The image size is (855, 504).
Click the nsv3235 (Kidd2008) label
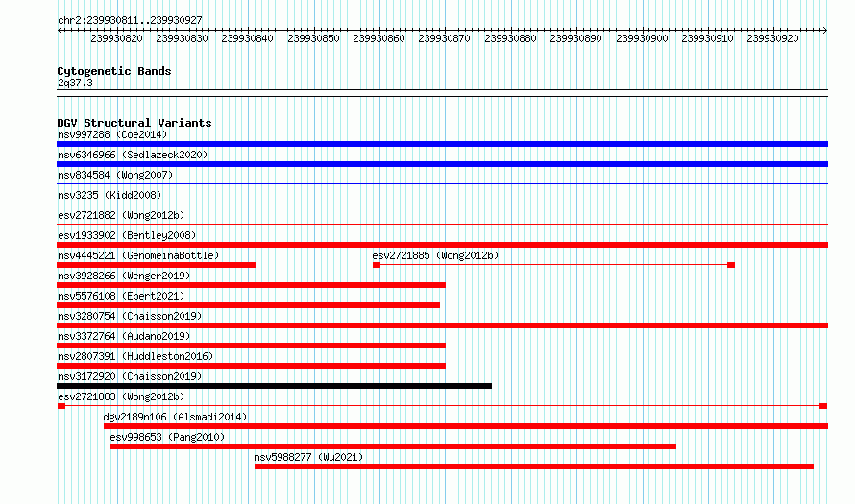coord(110,195)
